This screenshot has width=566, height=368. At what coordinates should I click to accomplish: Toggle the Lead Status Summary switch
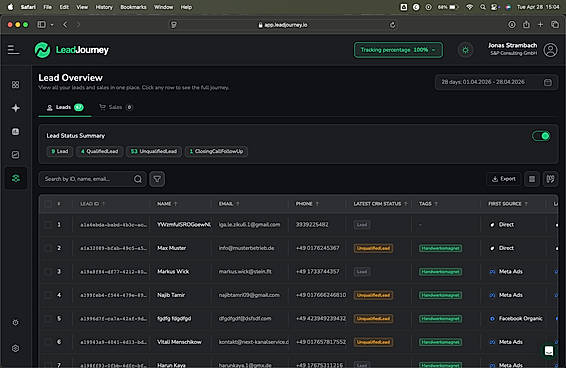pos(541,136)
